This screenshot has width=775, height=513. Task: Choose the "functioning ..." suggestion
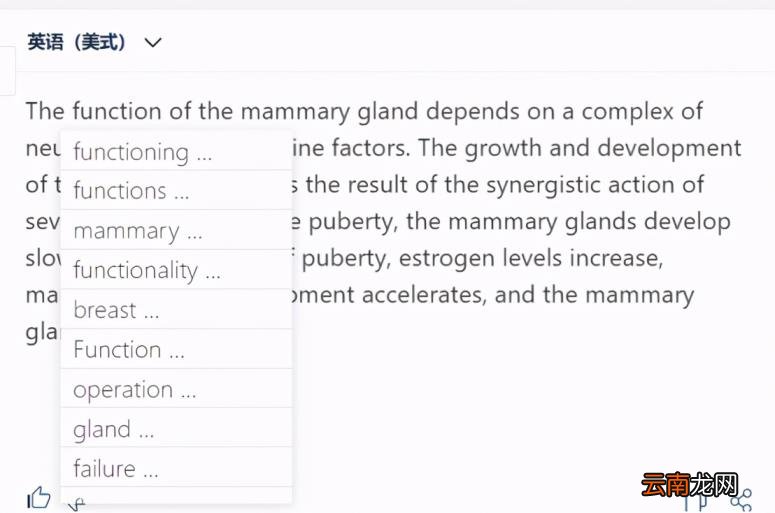[x=176, y=151]
